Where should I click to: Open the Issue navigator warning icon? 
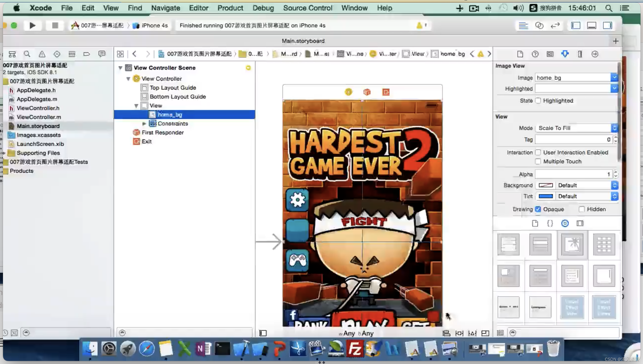[42, 54]
